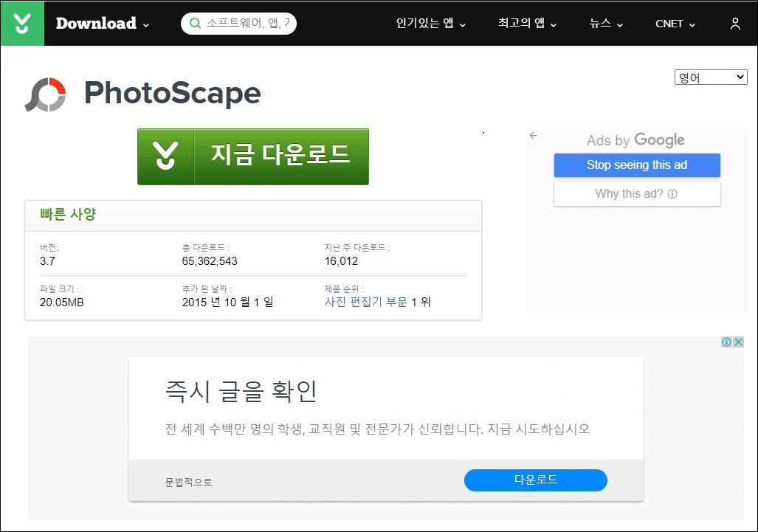Expand the Download dropdown in header

click(103, 23)
